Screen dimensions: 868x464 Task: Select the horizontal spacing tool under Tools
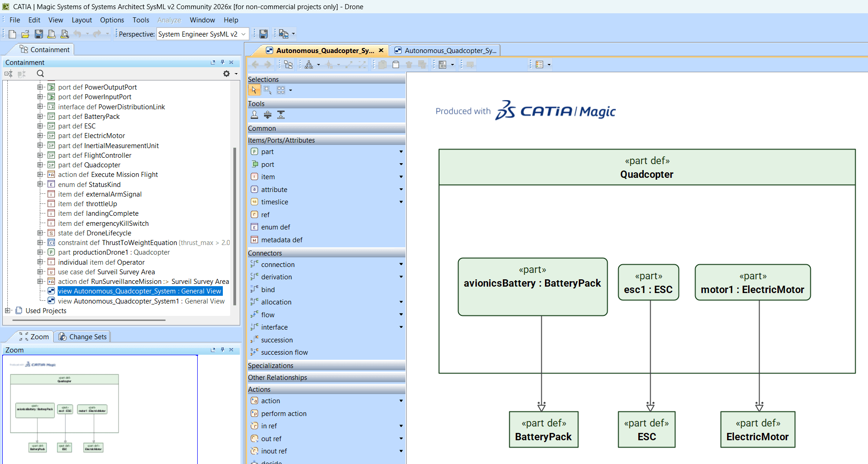click(x=268, y=115)
